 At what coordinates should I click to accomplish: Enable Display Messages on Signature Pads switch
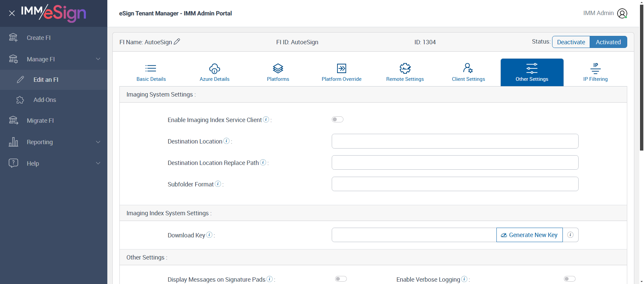341,279
